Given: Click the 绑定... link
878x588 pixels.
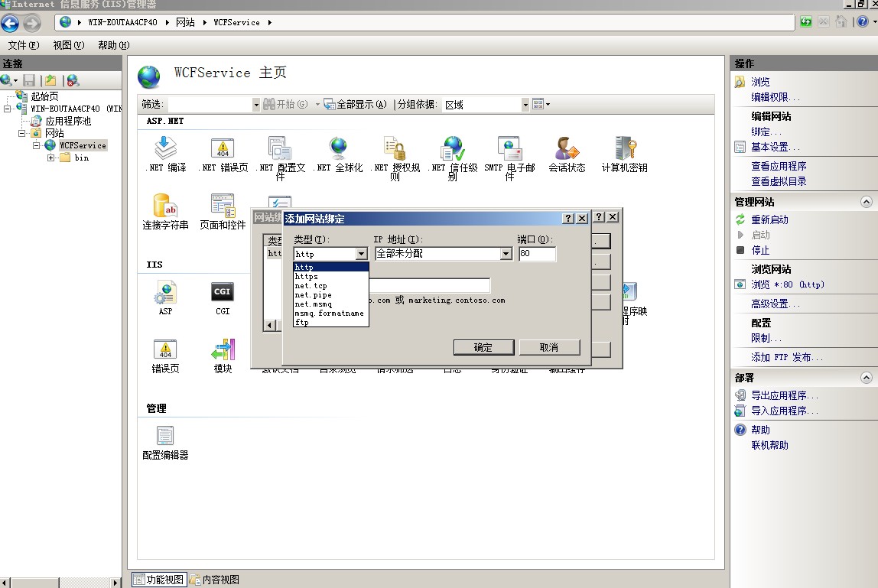Looking at the screenshot, I should (x=766, y=132).
